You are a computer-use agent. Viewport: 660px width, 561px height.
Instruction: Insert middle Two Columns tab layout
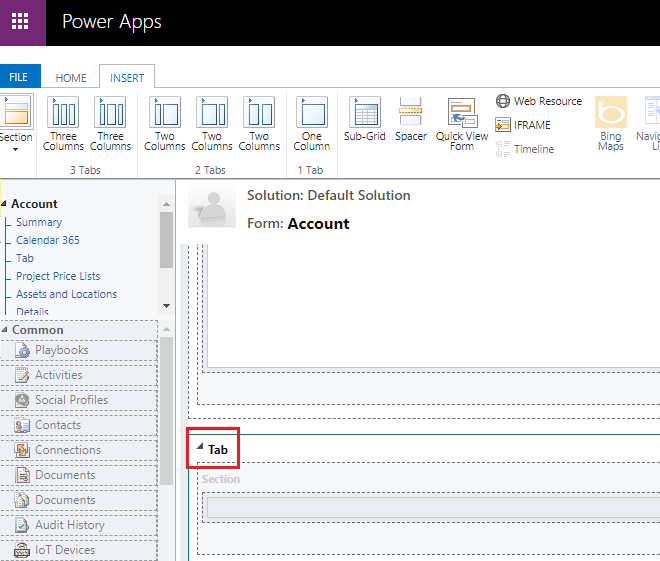[x=212, y=123]
